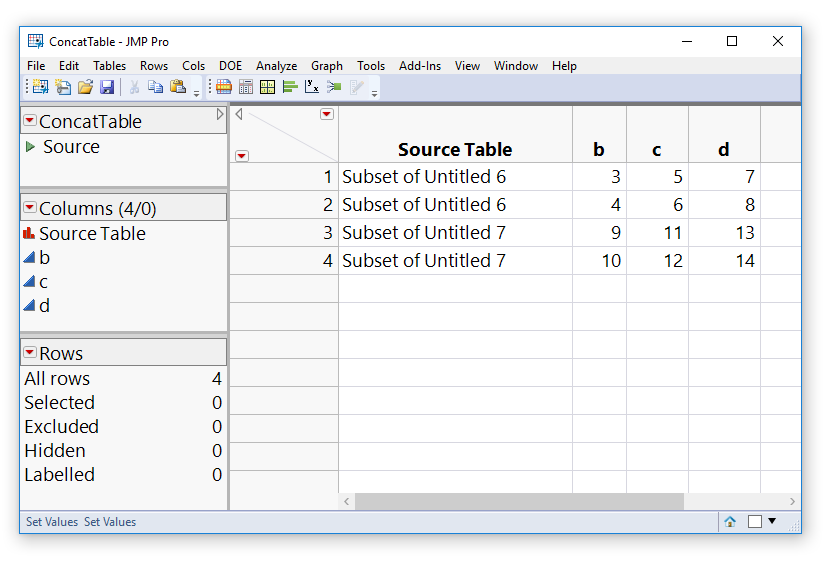The image size is (830, 565).
Task: Click the New Script toolbar icon
Action: (63, 87)
